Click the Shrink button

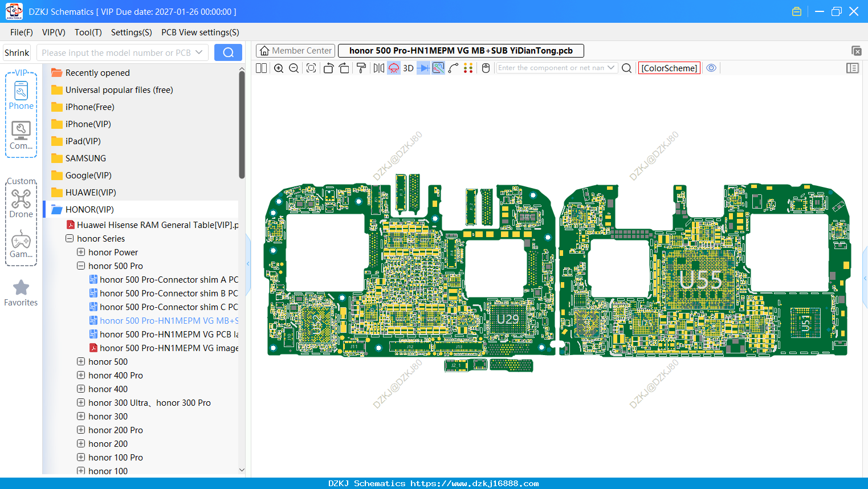pos(17,52)
